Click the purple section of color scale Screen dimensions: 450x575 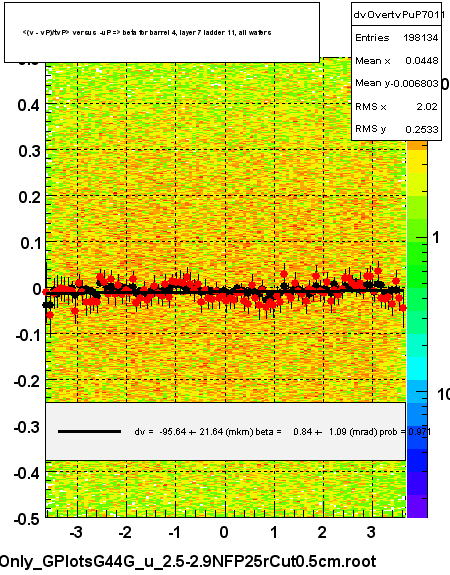(x=417, y=506)
